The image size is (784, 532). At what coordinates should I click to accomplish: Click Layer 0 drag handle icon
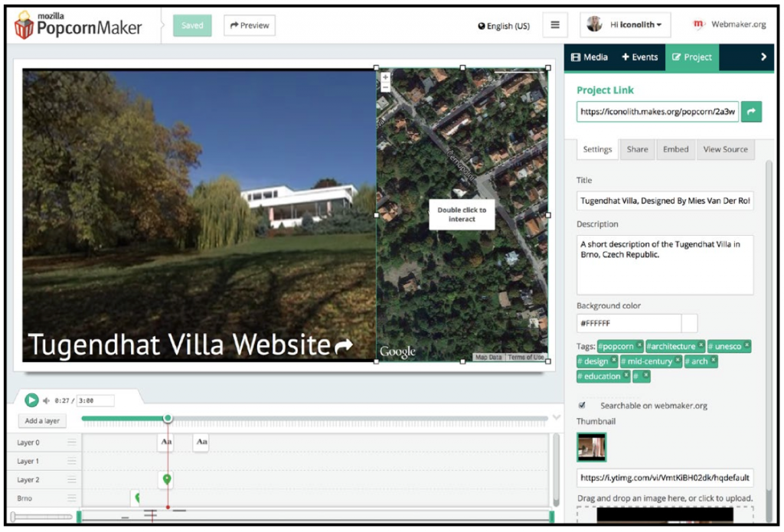pos(72,442)
